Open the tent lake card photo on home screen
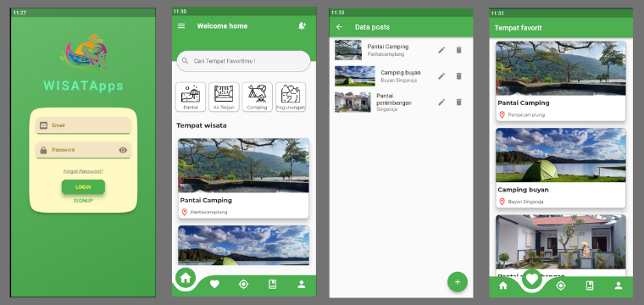The image size is (644, 305). click(x=243, y=245)
